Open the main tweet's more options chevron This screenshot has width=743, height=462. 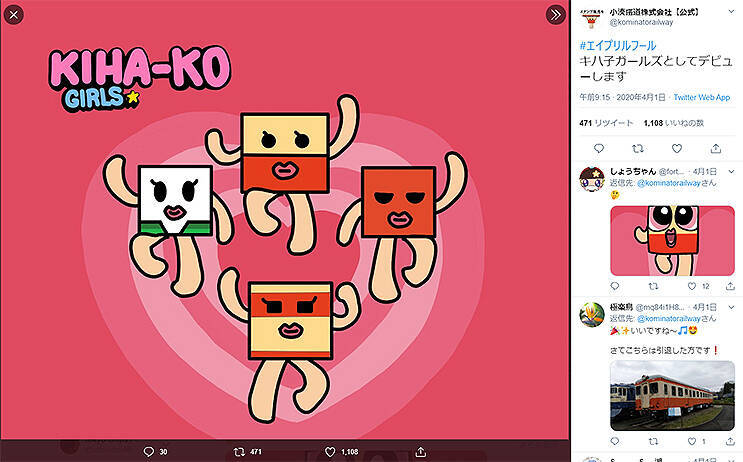pyautogui.click(x=731, y=12)
